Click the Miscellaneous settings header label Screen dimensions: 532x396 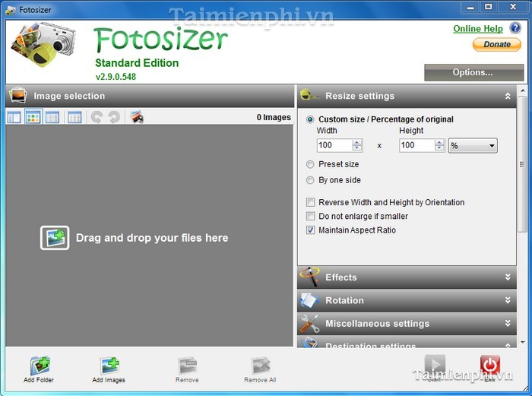point(377,323)
